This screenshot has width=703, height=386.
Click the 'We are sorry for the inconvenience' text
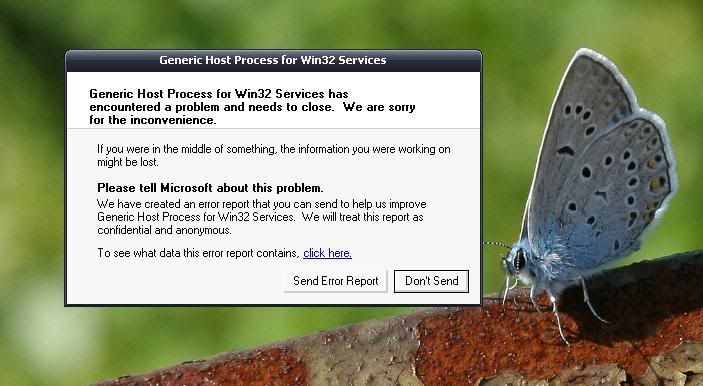tap(252, 113)
